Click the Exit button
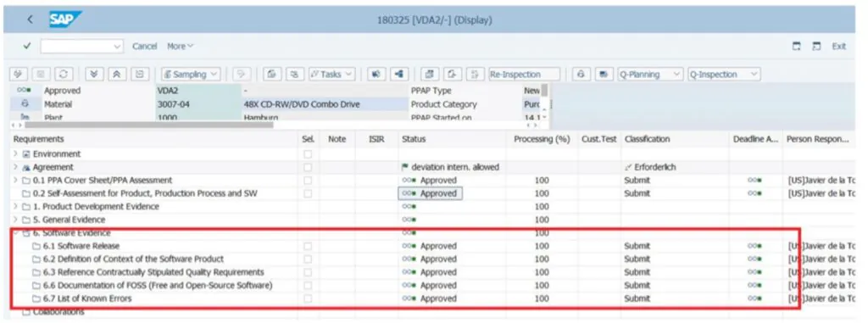868x323 pixels. pos(838,47)
